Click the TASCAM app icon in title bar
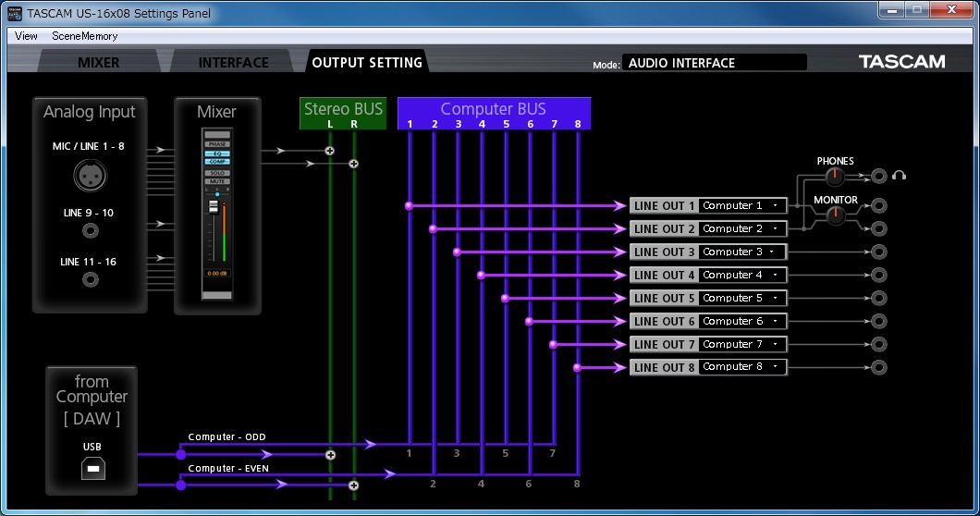 [15, 13]
